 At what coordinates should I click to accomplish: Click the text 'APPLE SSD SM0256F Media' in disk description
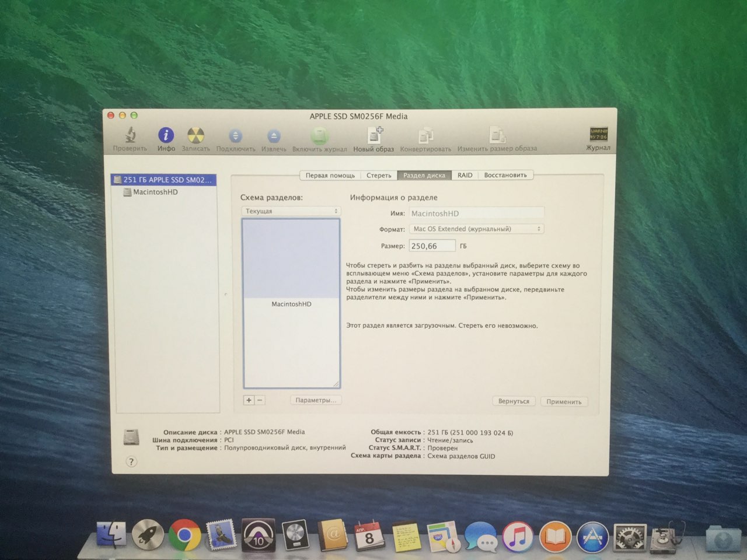(x=264, y=432)
